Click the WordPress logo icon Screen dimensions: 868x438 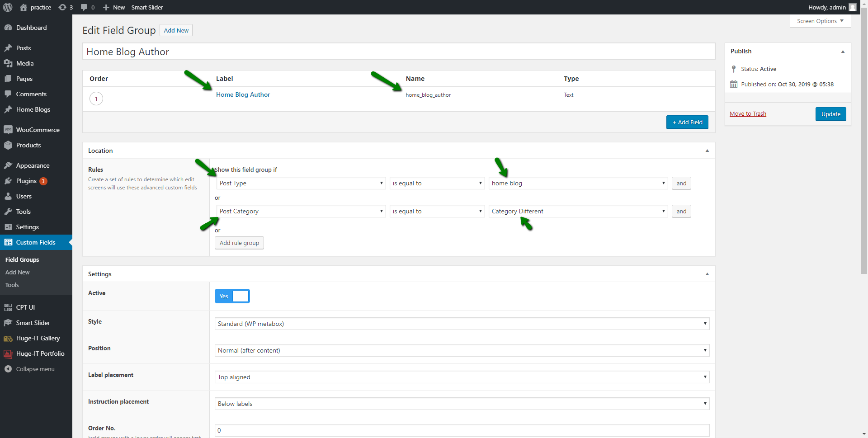[8, 7]
